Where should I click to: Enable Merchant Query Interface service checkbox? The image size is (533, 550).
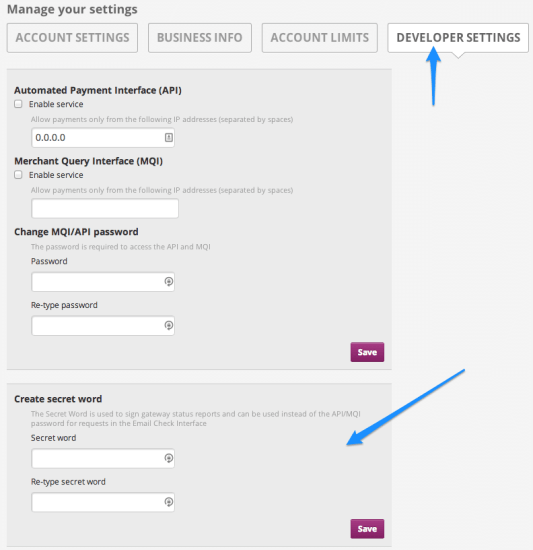pyautogui.click(x=18, y=175)
